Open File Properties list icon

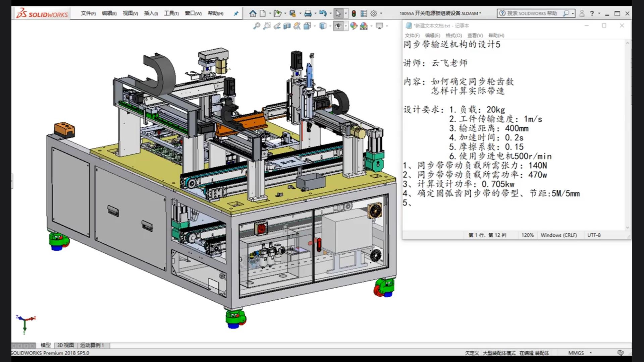364,13
